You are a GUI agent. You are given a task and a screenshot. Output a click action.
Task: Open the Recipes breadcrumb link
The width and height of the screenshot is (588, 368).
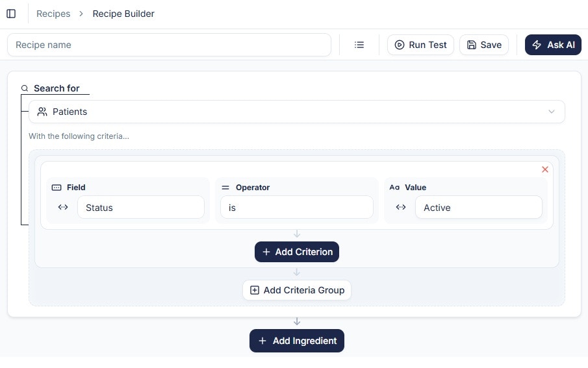(53, 14)
